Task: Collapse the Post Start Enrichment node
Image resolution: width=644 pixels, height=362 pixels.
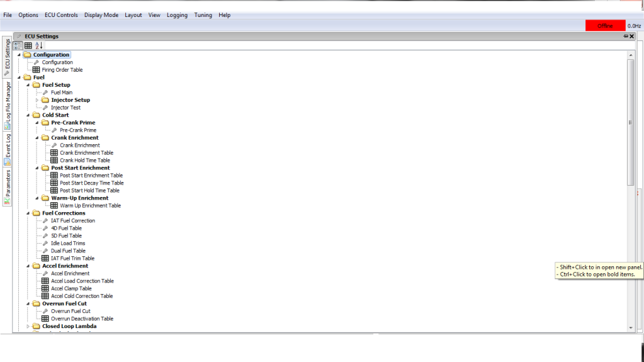Action: [x=37, y=168]
